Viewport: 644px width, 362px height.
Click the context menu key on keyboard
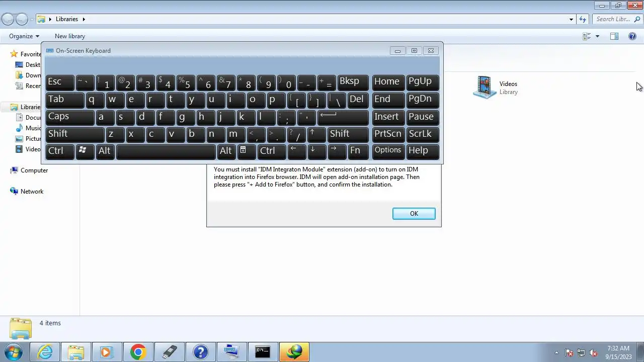click(x=246, y=151)
